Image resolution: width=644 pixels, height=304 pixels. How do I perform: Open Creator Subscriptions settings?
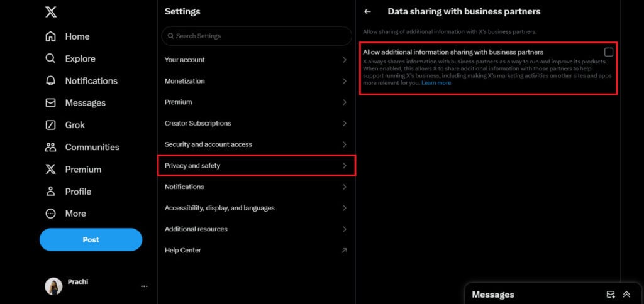coord(257,124)
